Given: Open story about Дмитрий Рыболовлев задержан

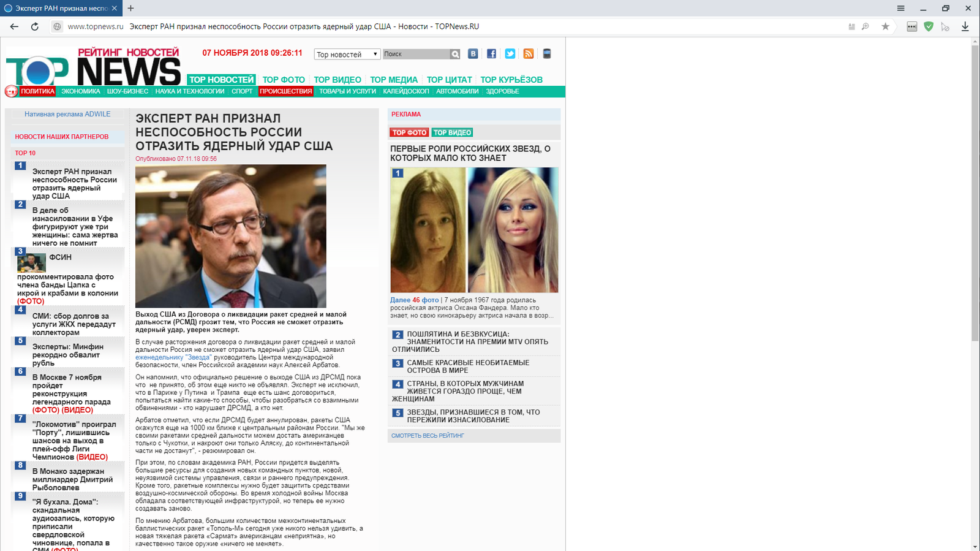Looking at the screenshot, I should tap(72, 479).
